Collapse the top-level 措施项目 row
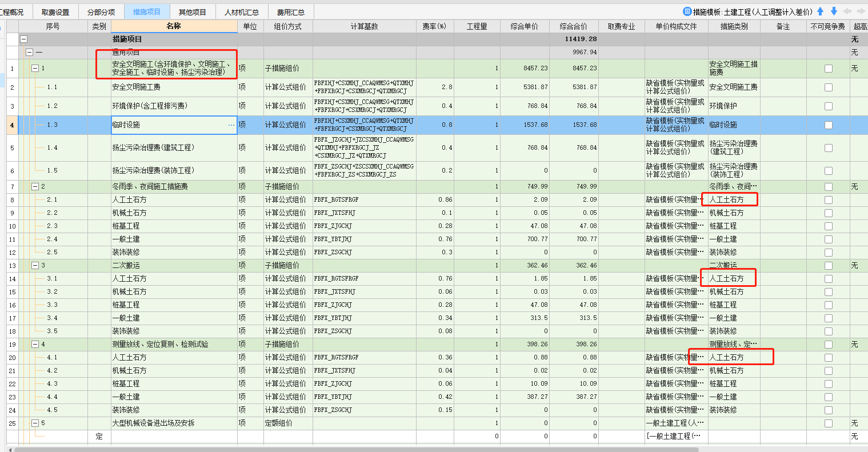The height and width of the screenshot is (452, 868). point(24,39)
